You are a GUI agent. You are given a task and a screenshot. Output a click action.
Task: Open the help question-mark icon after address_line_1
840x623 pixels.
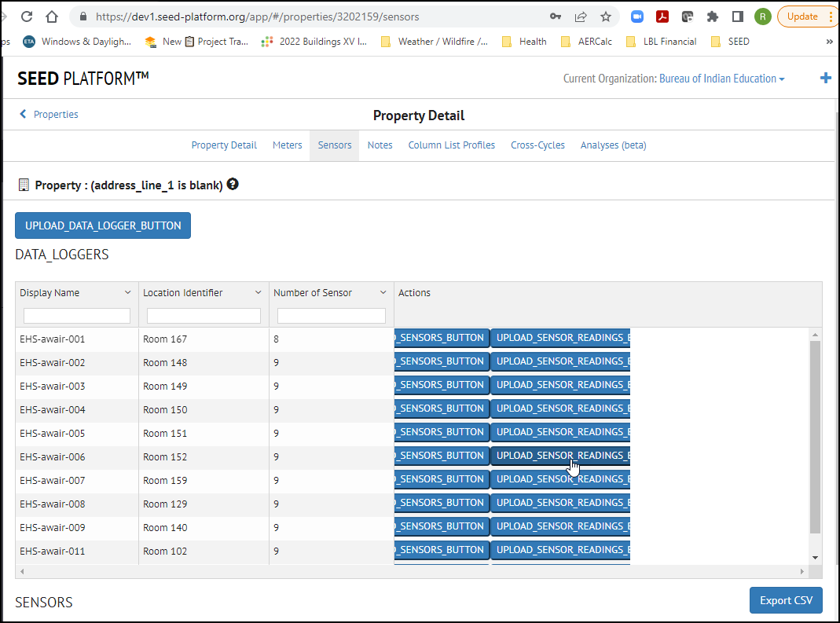(x=232, y=184)
